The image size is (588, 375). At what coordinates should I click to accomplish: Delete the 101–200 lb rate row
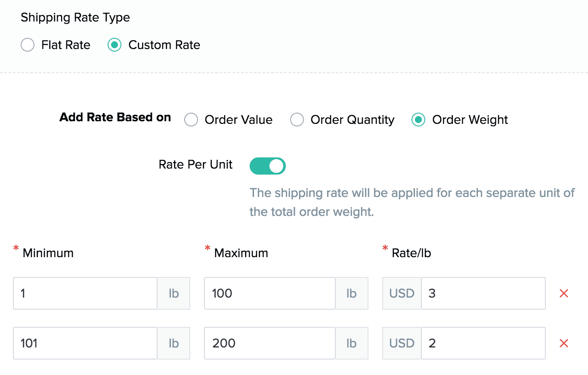tap(563, 343)
